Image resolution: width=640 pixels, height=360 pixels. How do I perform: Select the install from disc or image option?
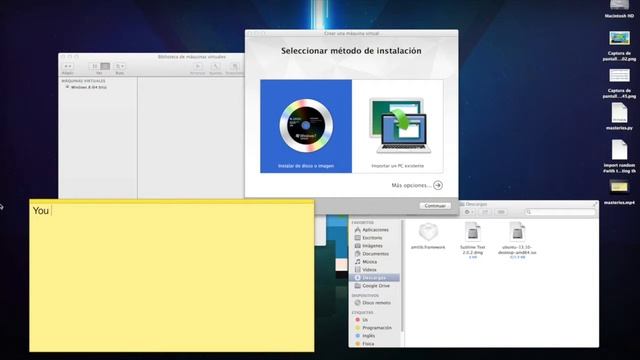(x=306, y=126)
